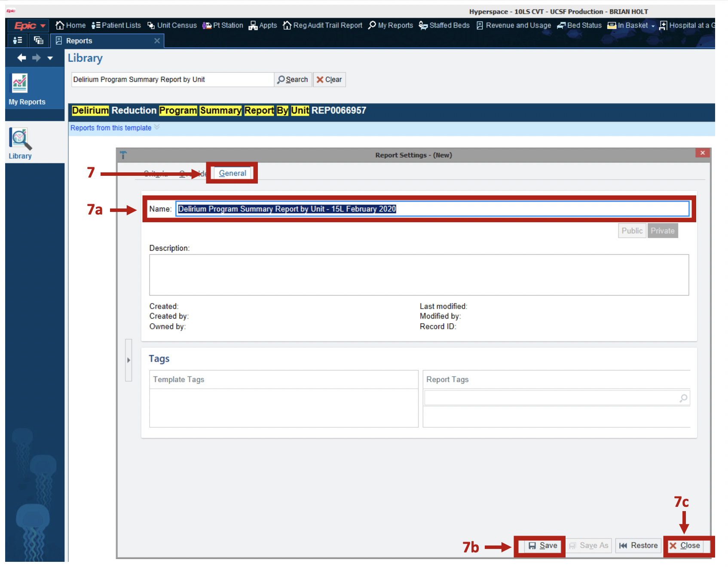Open Bed Status from toolbar
This screenshot has width=728, height=570.
(x=579, y=25)
